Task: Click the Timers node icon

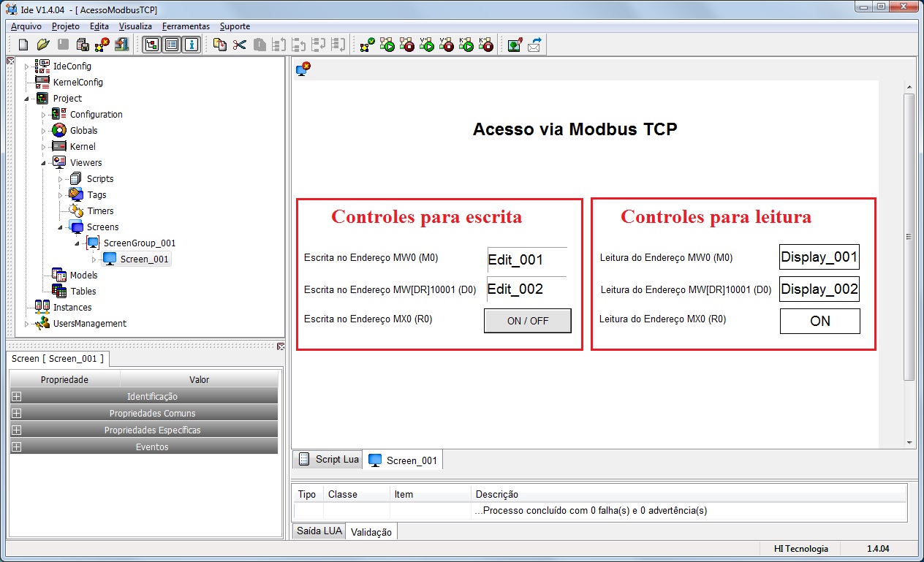Action: coord(76,210)
